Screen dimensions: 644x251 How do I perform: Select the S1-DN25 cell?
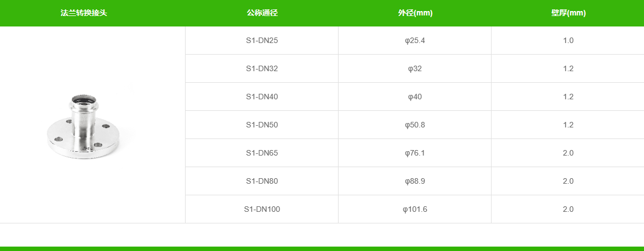[262, 41]
